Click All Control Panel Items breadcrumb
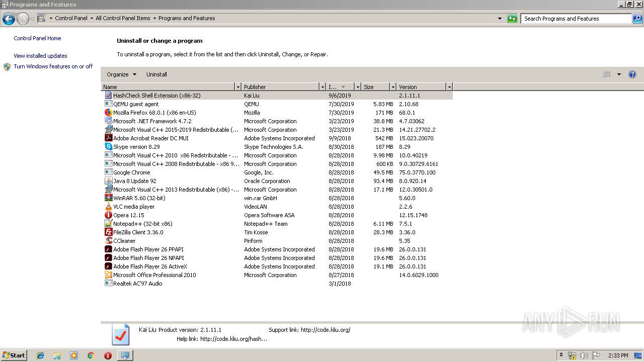The image size is (644, 362). [x=123, y=18]
